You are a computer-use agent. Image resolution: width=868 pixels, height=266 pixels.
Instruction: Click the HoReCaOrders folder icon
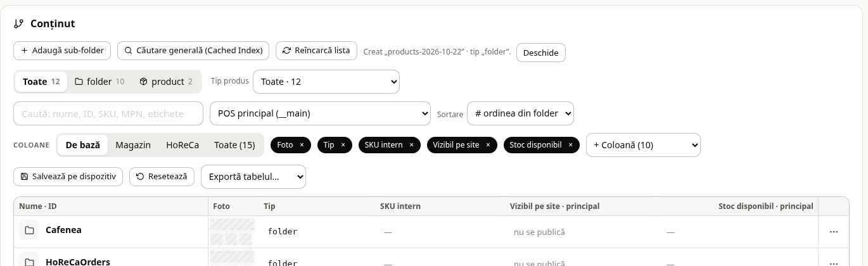click(x=29, y=260)
